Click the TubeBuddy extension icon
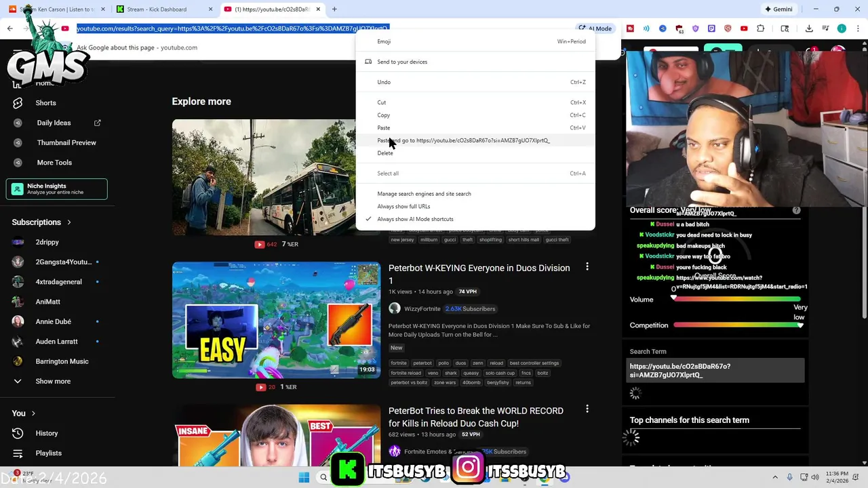Viewport: 868px width, 488px height. point(630,28)
